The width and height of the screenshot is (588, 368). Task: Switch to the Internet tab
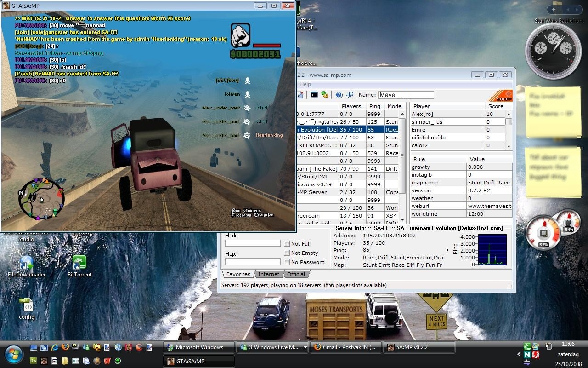(x=269, y=274)
